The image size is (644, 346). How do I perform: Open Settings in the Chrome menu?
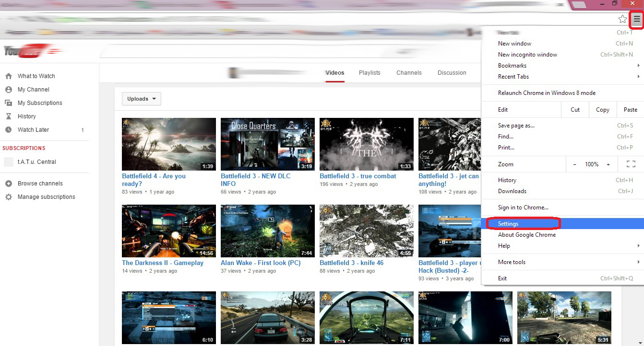point(562,224)
